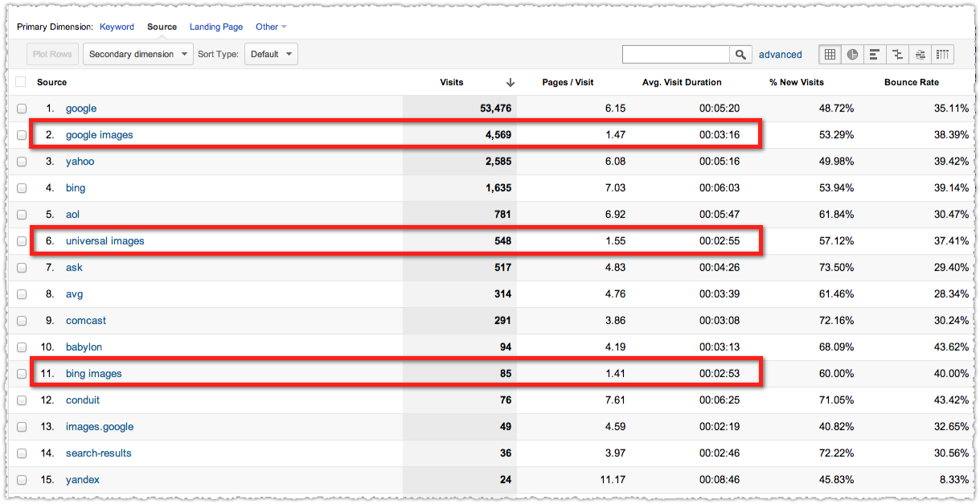Open the aol source link

pos(72,215)
